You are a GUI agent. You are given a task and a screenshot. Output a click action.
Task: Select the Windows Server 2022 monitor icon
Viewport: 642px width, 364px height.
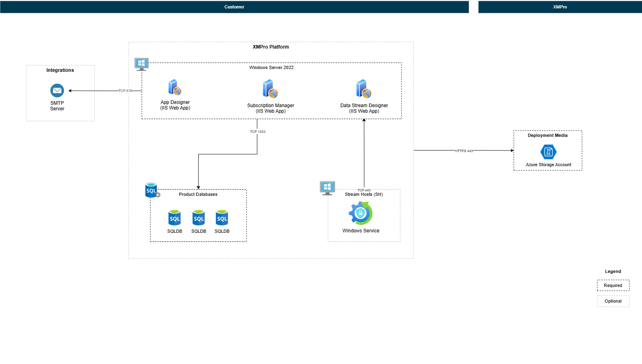pos(141,63)
